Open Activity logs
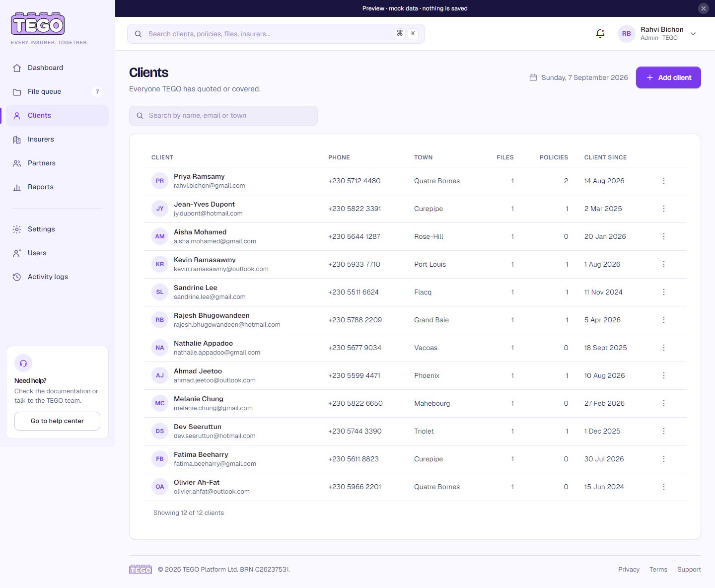The height and width of the screenshot is (588, 715). click(58, 277)
